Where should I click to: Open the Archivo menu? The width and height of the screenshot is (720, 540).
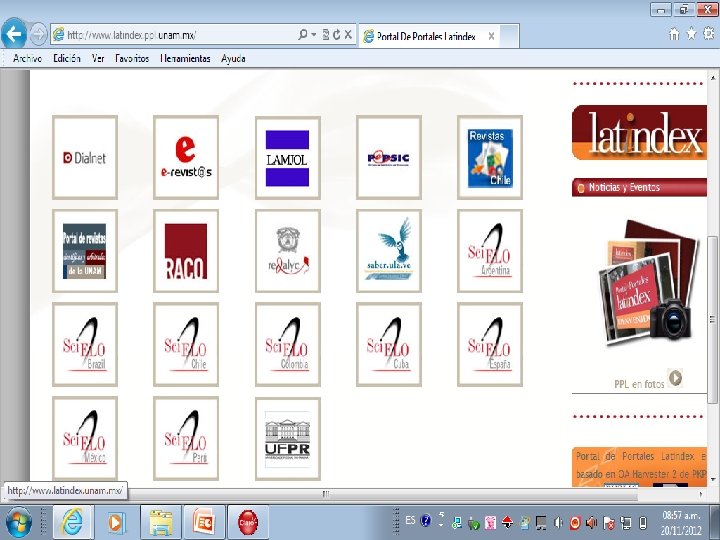click(x=28, y=58)
